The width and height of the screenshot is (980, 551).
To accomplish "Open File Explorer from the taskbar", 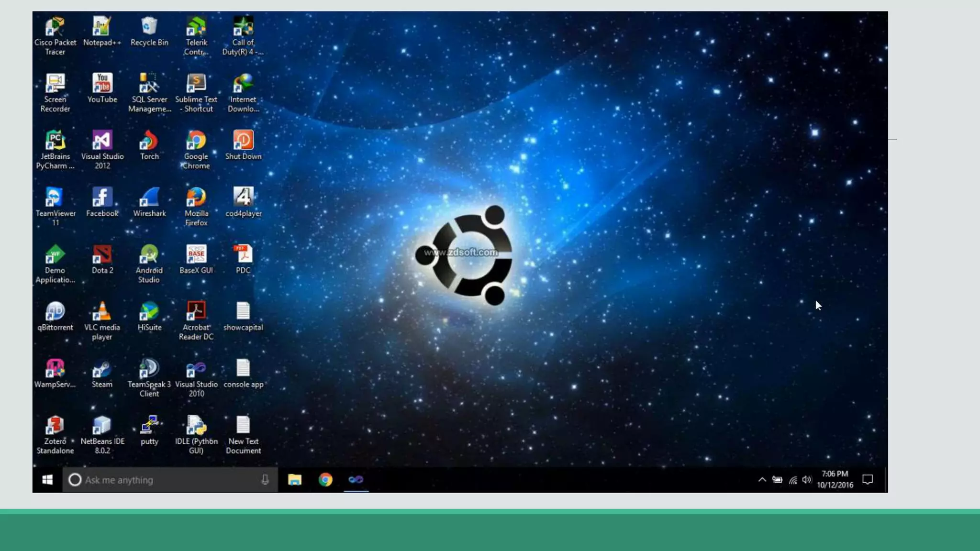I will point(295,480).
